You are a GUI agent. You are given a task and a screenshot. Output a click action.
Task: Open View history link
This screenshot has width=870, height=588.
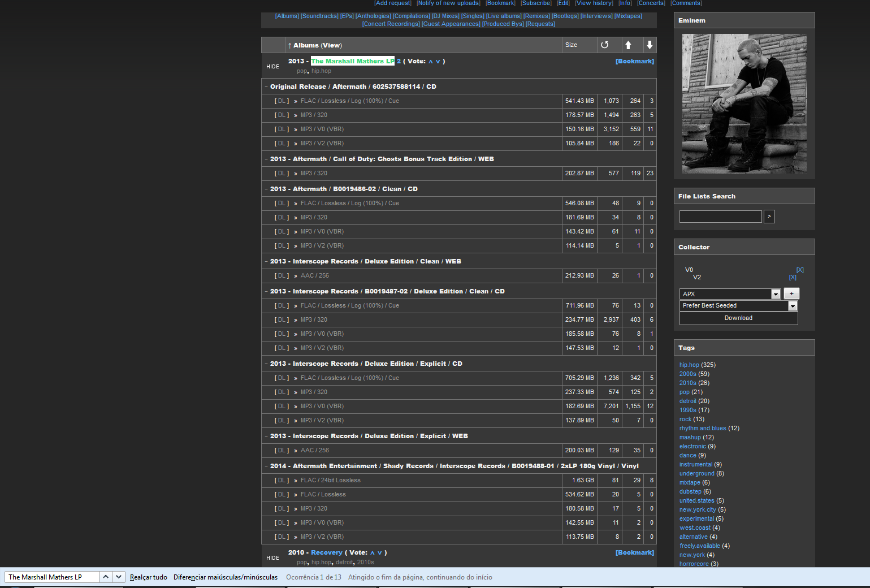point(594,3)
